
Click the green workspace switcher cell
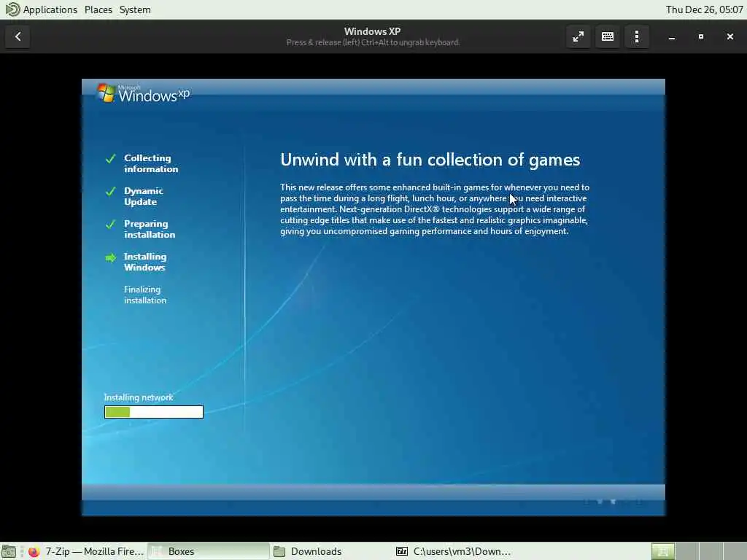point(662,551)
